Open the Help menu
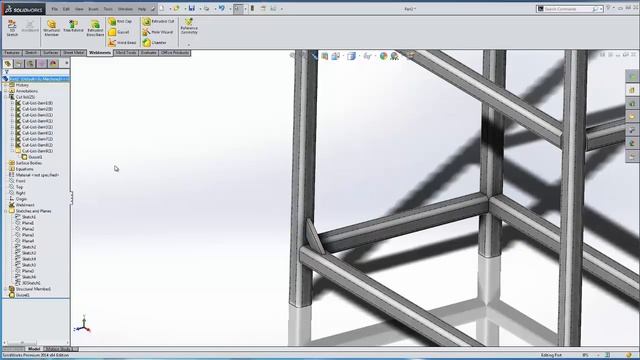 (x=142, y=9)
